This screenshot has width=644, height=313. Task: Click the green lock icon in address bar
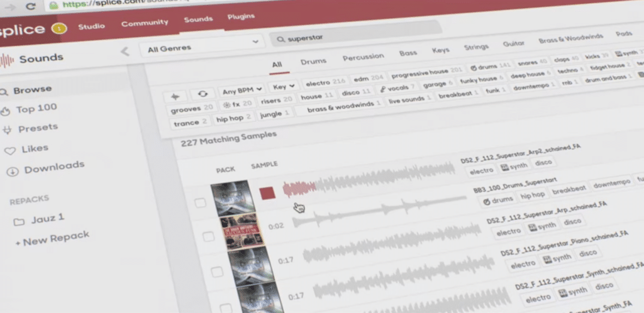click(x=53, y=5)
